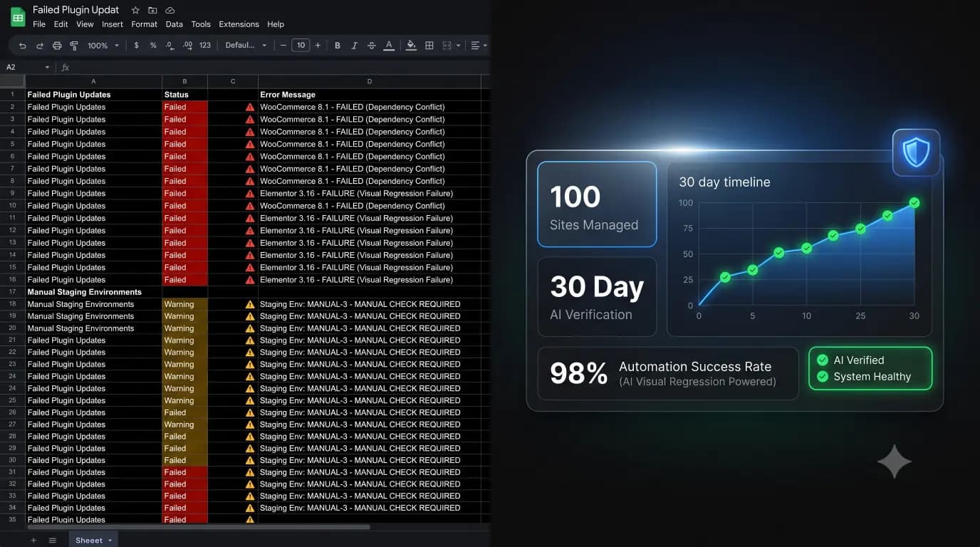
Task: Check the cloud save status icon
Action: [x=170, y=10]
